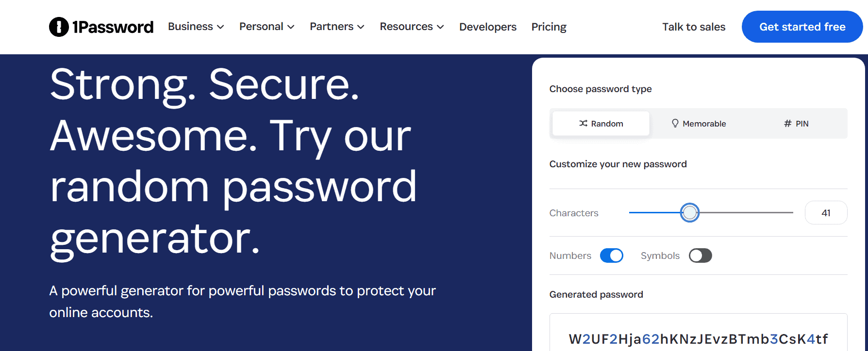Click the lightbulb icon on Memorable
This screenshot has width=868, height=351.
(675, 124)
